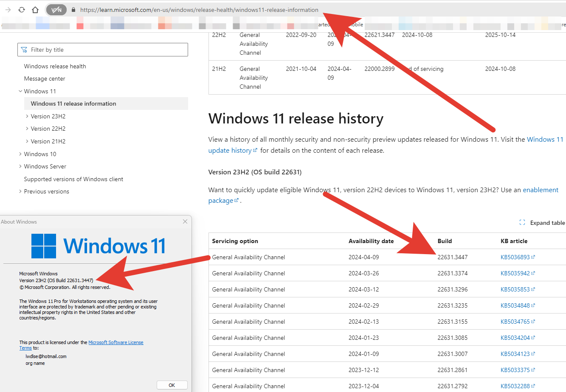This screenshot has height=392, width=566.
Task: Click the filter funnel icon
Action: point(24,50)
